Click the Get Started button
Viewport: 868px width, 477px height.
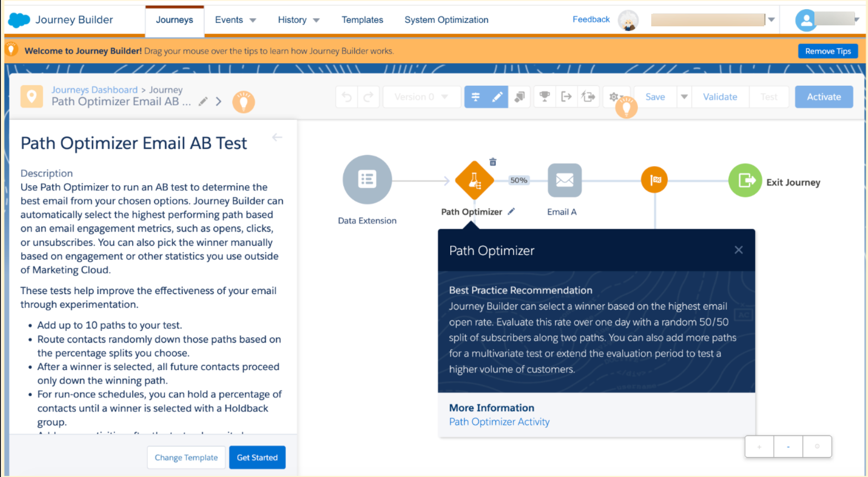point(257,457)
